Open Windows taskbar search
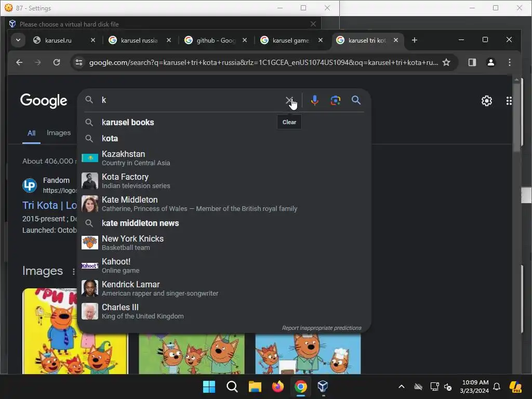Viewport: 532px width, 399px height. [232, 387]
